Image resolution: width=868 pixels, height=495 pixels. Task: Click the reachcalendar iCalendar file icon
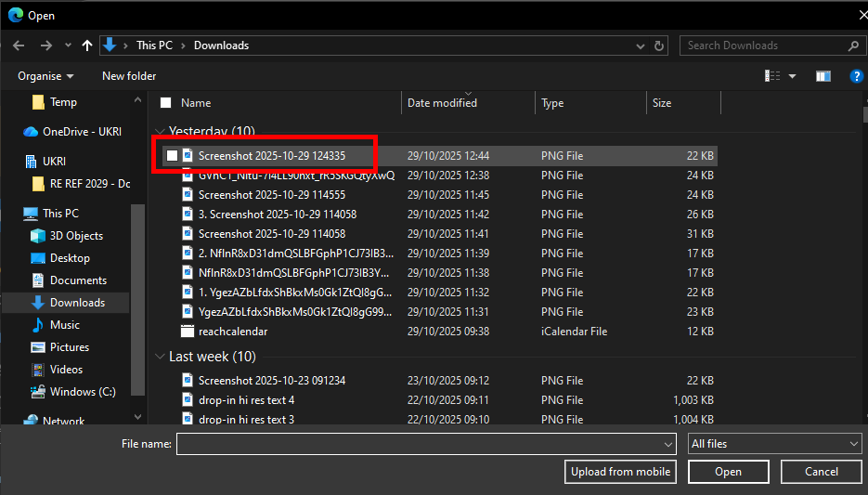(188, 332)
